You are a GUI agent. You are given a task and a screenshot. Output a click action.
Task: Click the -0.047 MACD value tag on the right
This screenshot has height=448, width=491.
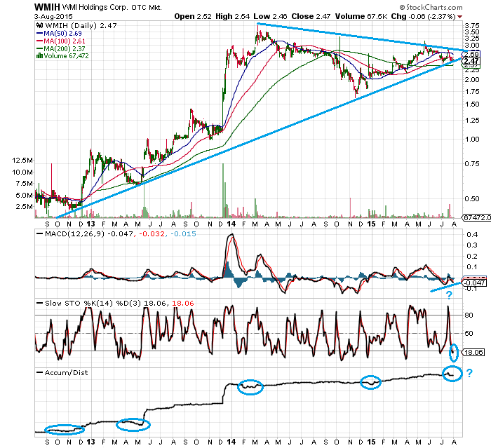coord(475,283)
